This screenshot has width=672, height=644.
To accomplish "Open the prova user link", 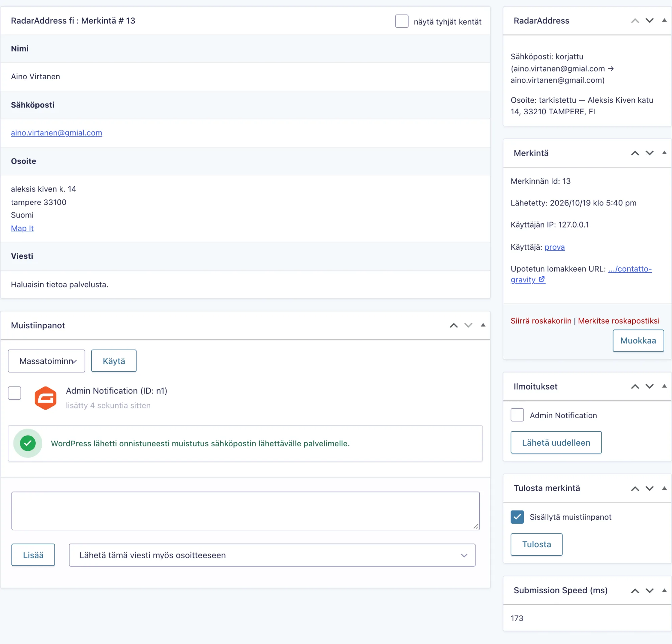I will pos(554,247).
